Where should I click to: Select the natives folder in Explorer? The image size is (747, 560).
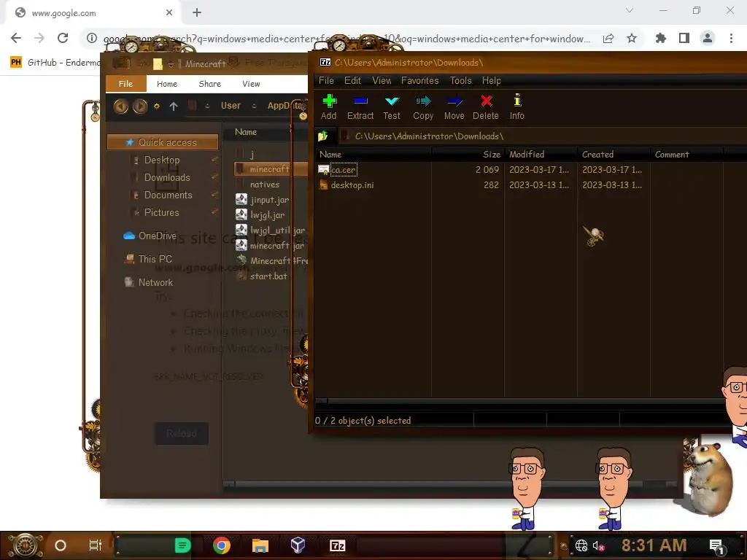(264, 184)
